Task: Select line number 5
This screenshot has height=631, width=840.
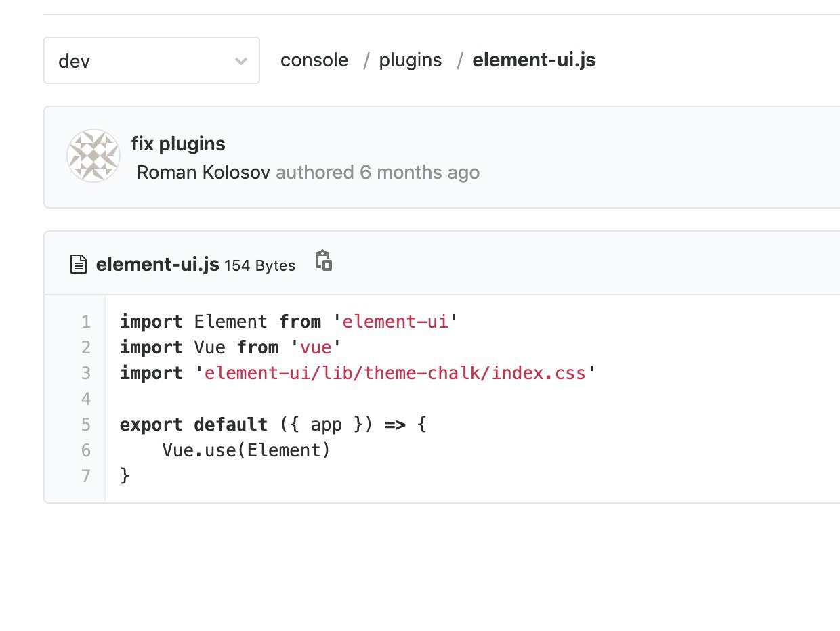Action: [85, 425]
